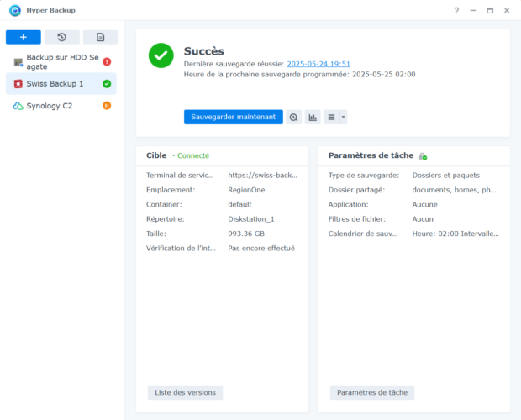Click the Connecté status text
This screenshot has width=521, height=420.
pyautogui.click(x=193, y=155)
